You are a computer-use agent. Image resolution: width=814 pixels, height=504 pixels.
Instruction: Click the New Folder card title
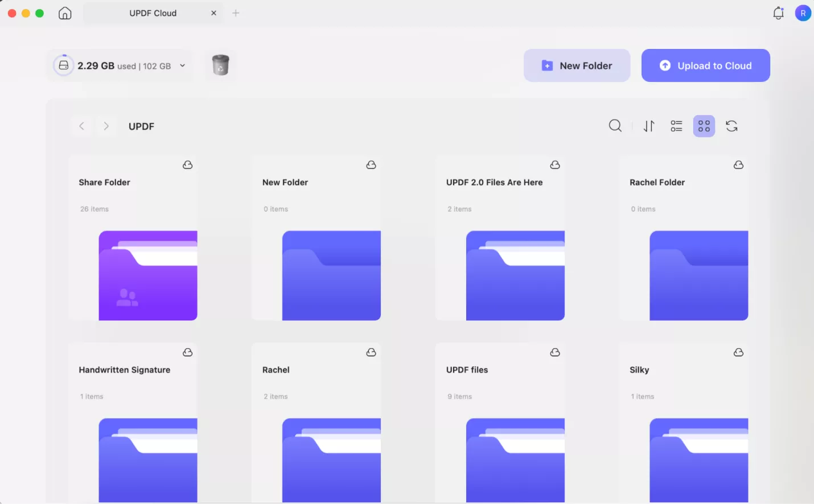tap(285, 183)
